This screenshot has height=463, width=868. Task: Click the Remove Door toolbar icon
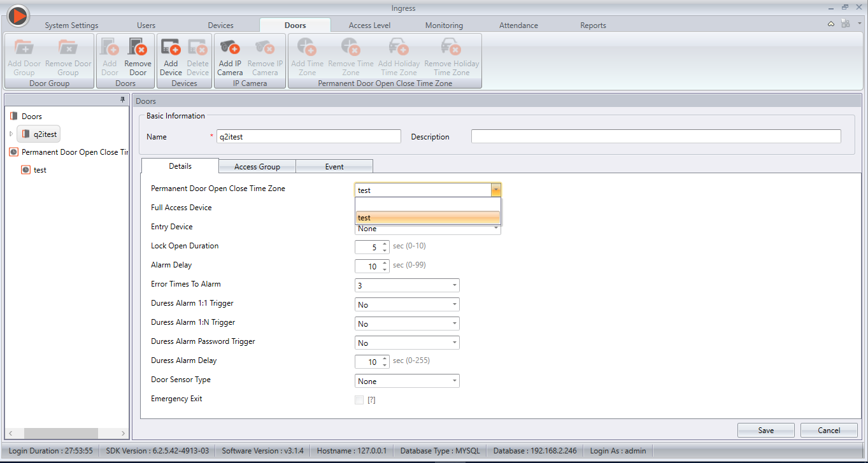tap(138, 47)
